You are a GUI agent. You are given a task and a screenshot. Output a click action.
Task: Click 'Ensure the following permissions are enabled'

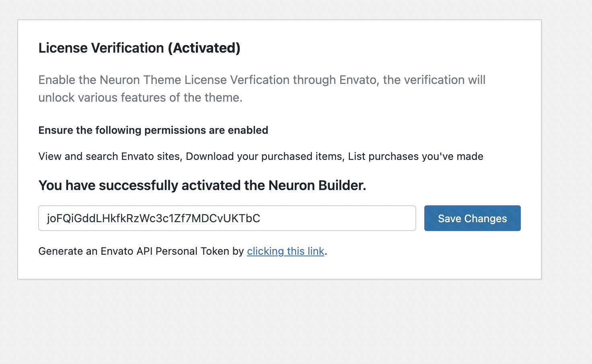click(153, 130)
